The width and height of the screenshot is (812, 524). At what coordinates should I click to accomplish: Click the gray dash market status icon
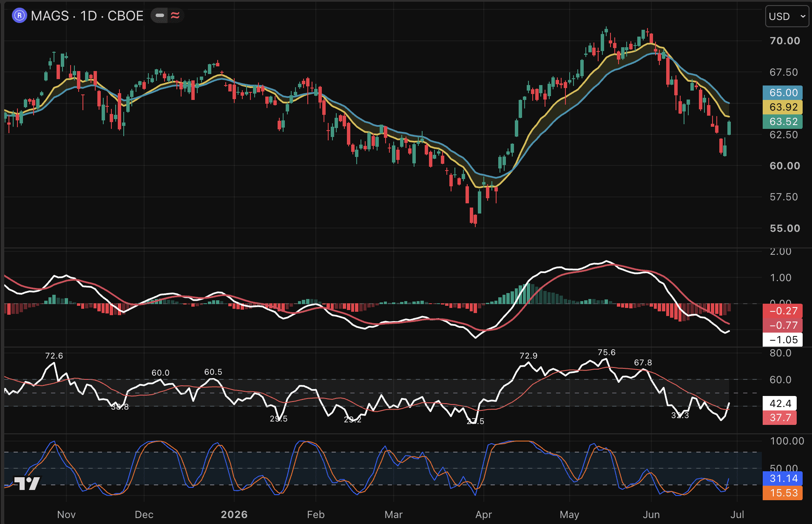tap(160, 16)
